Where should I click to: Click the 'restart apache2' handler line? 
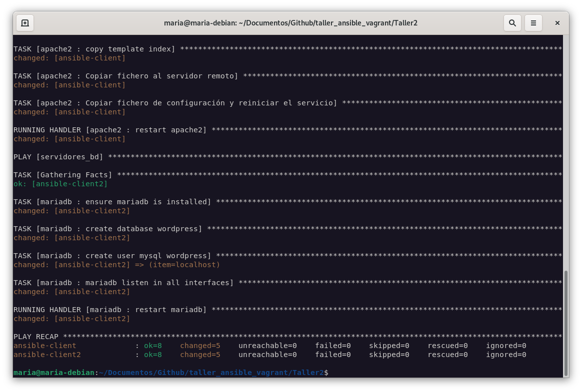tap(109, 130)
